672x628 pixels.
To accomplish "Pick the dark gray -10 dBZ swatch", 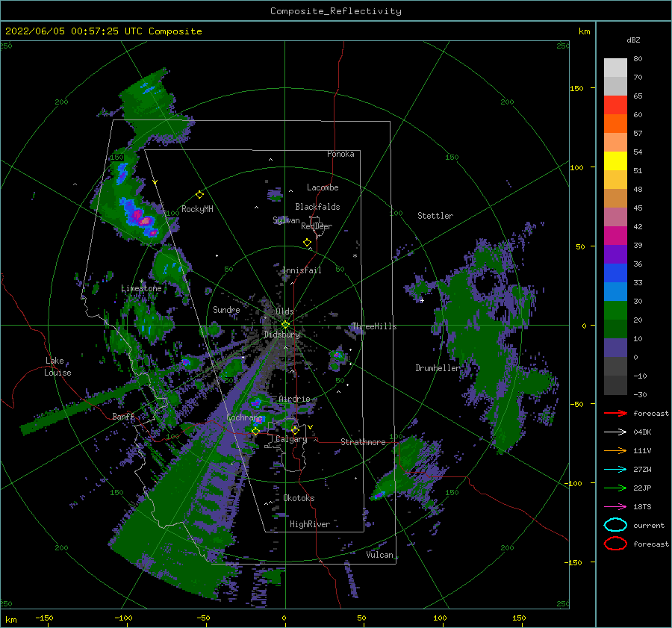I will (x=615, y=385).
